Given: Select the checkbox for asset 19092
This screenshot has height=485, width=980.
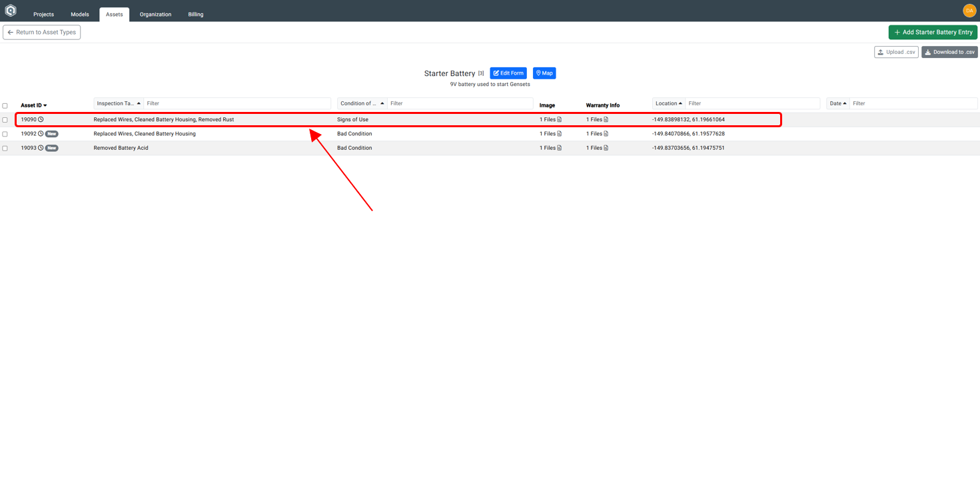Looking at the screenshot, I should [x=5, y=134].
